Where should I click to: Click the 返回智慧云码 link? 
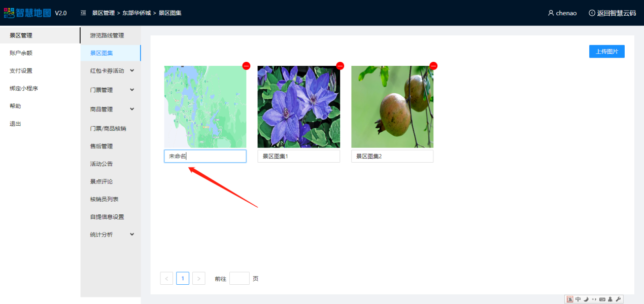click(612, 13)
